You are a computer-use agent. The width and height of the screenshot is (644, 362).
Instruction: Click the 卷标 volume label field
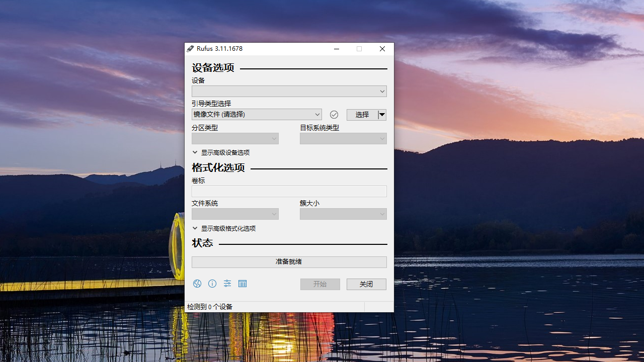tap(289, 191)
